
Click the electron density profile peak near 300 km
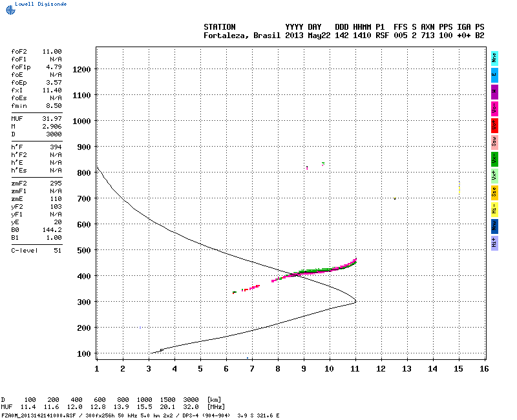point(355,300)
